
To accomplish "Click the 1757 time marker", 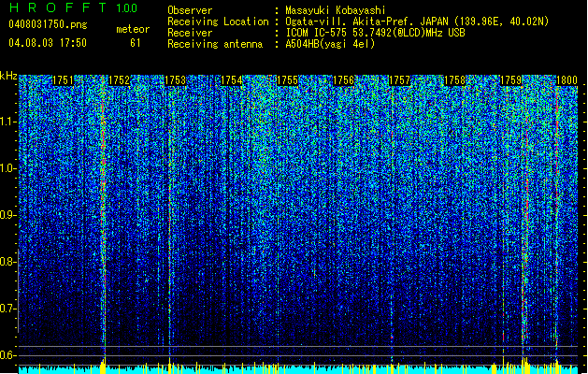I will click(x=400, y=80).
